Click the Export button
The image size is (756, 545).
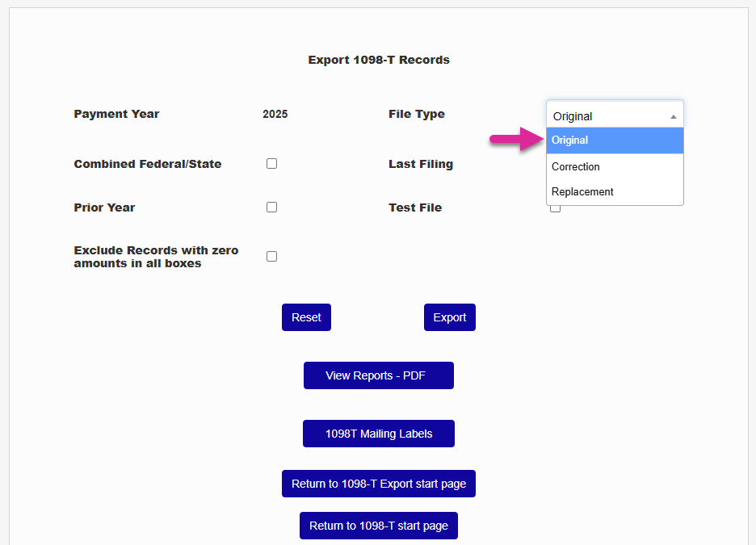[449, 317]
